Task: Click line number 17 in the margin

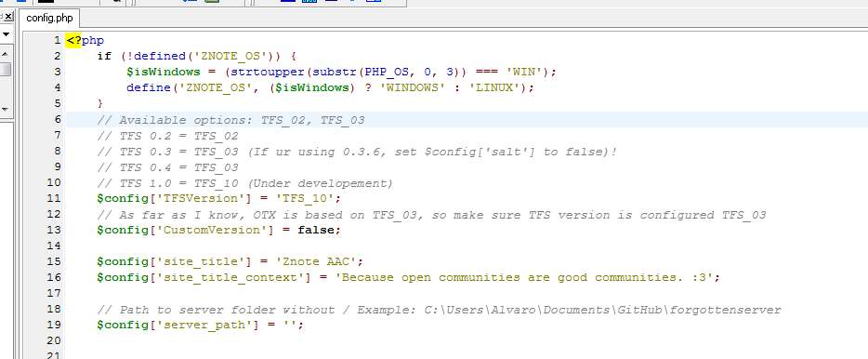Action: pos(54,293)
